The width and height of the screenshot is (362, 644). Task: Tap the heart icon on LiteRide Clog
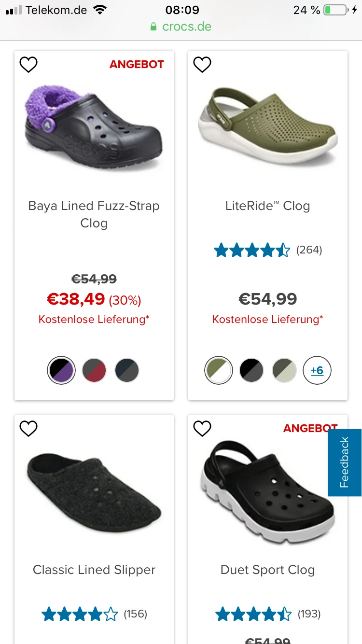tap(202, 65)
